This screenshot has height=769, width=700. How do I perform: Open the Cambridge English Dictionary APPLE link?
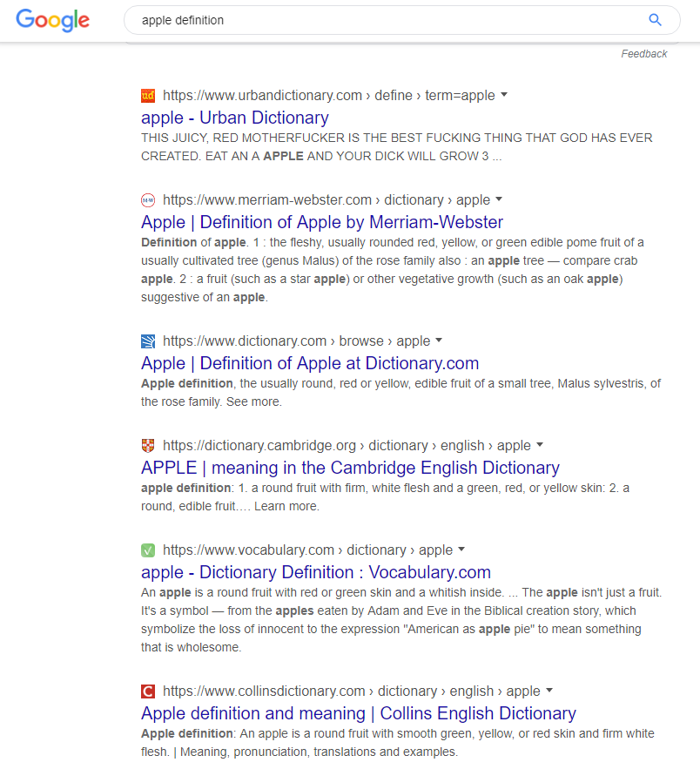click(350, 468)
